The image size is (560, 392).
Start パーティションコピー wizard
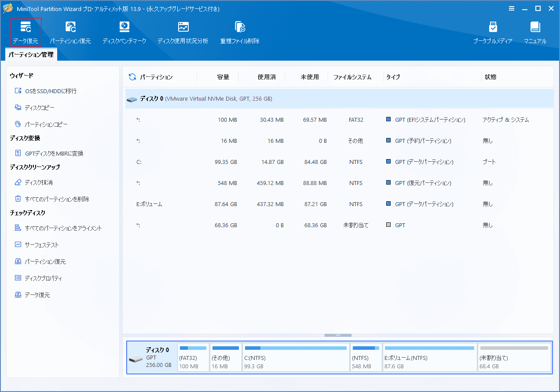click(x=41, y=124)
